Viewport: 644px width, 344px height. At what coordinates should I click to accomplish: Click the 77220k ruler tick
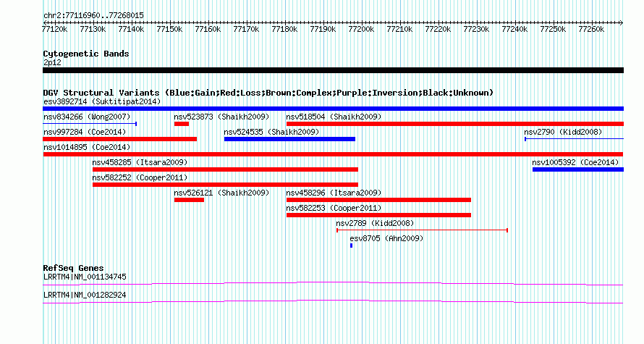pyautogui.click(x=438, y=29)
